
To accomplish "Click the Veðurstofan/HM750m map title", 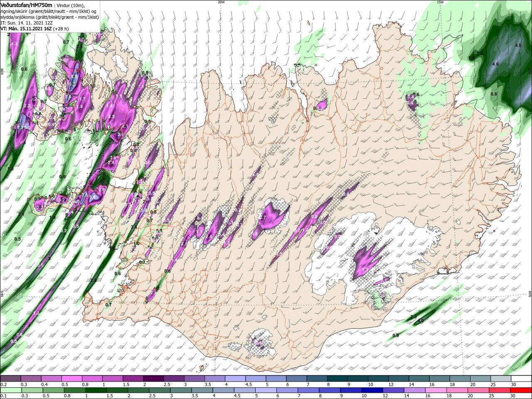I will [26, 5].
